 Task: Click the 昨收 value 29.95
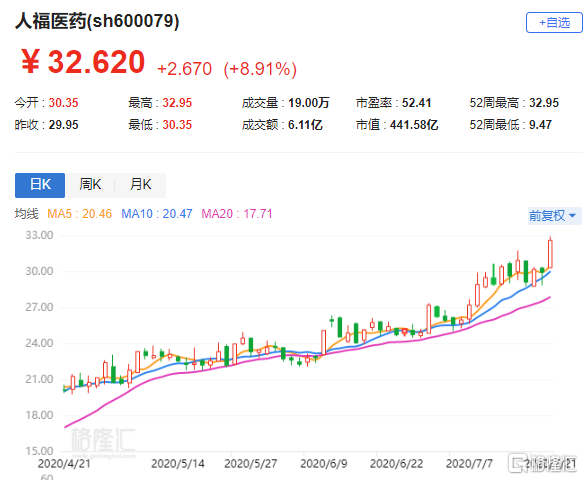[64, 125]
